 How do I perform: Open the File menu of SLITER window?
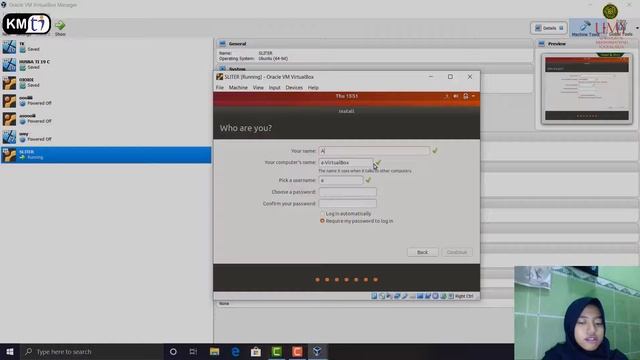click(x=220, y=87)
